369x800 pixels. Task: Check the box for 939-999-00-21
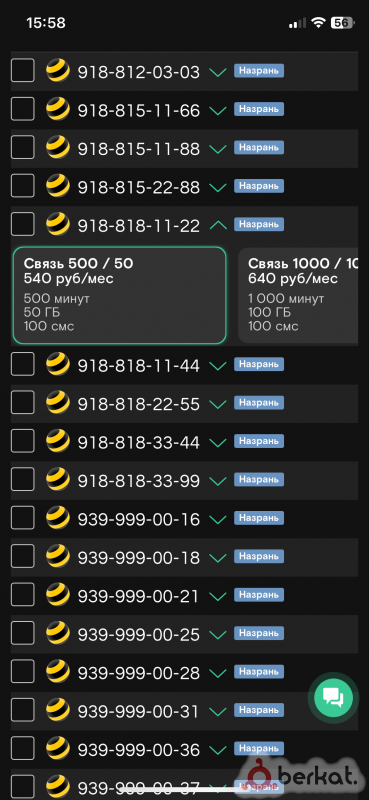22,594
